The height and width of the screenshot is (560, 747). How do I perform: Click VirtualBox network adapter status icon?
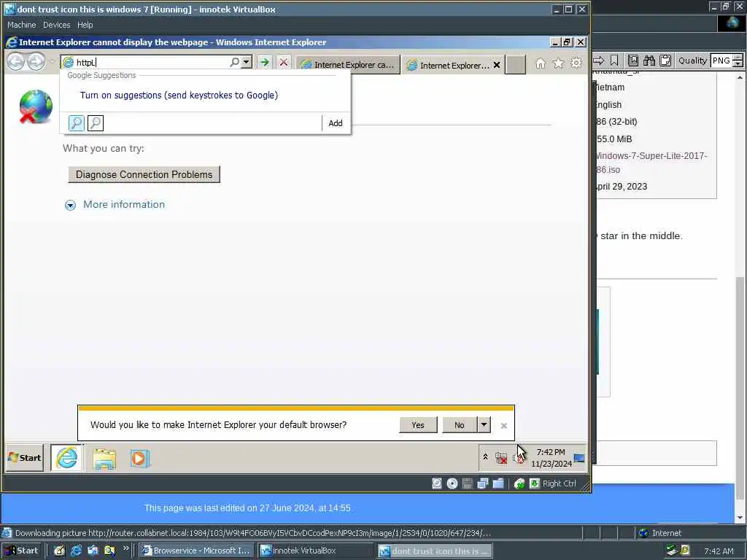tap(483, 484)
